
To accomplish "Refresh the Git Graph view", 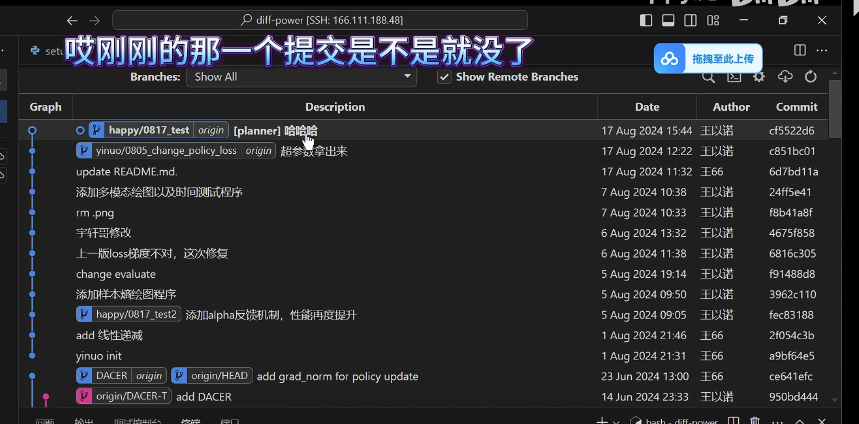I will pyautogui.click(x=811, y=77).
